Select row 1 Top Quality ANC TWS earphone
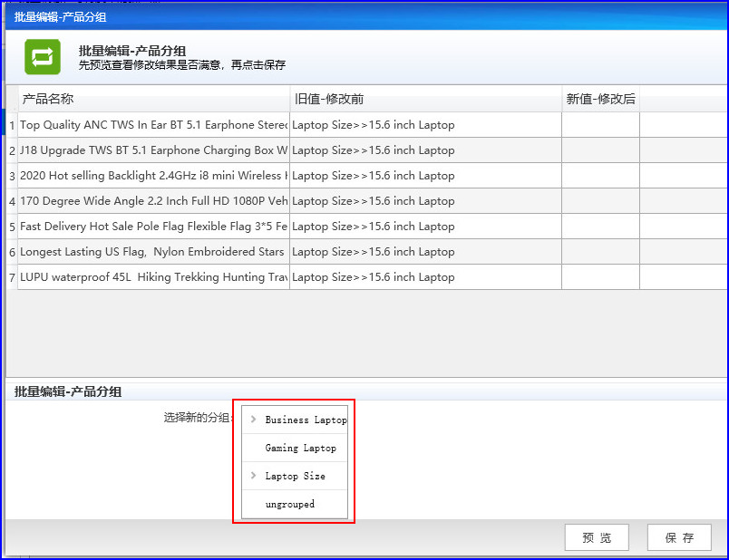The height and width of the screenshot is (560, 729). point(153,124)
